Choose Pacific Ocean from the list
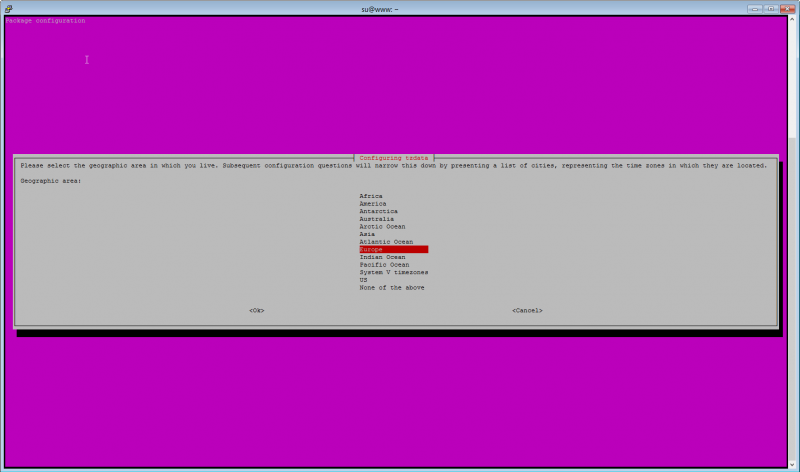The image size is (800, 472). tap(384, 265)
